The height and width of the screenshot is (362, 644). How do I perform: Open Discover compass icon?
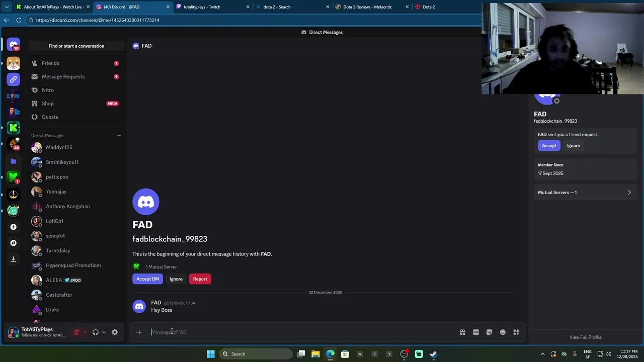[14, 243]
